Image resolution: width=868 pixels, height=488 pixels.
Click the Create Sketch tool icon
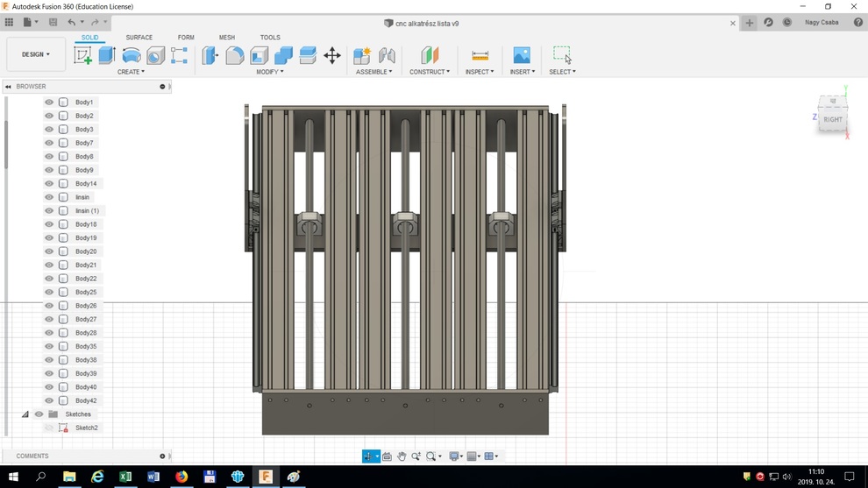coord(83,55)
